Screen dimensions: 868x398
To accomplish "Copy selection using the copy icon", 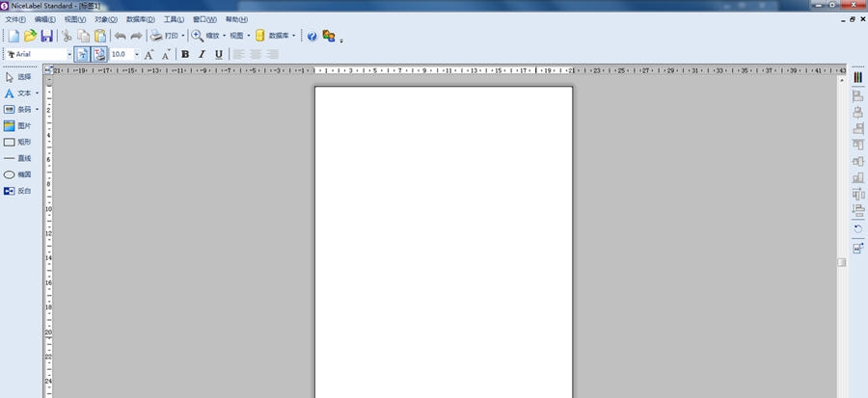I will point(84,36).
